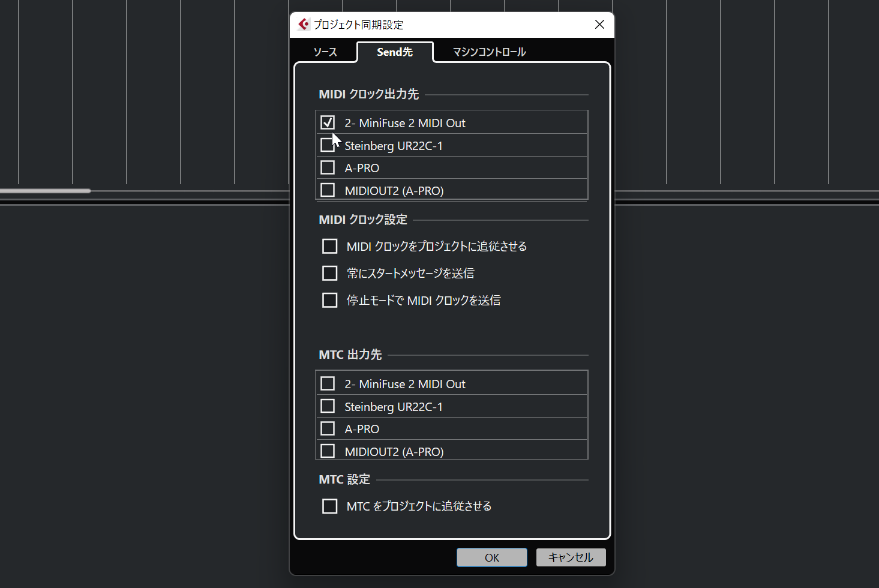
Task: Enable 停止モードで MIDI クロックを送信
Action: [x=330, y=300]
